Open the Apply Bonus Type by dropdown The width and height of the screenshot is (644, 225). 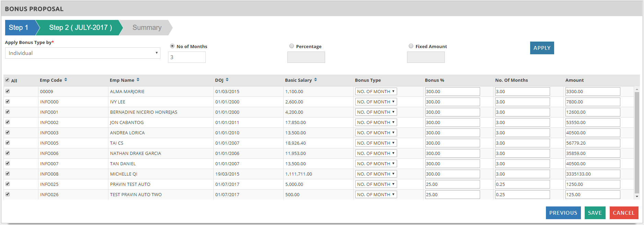[x=83, y=53]
